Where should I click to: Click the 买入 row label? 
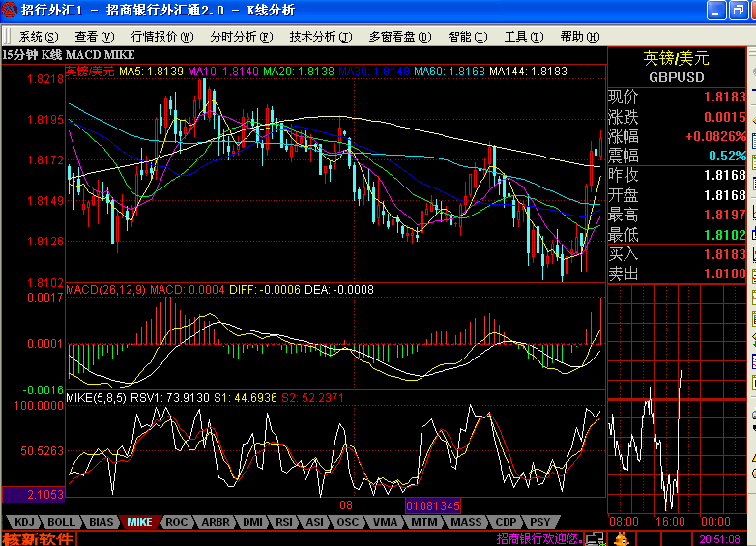[x=623, y=254]
